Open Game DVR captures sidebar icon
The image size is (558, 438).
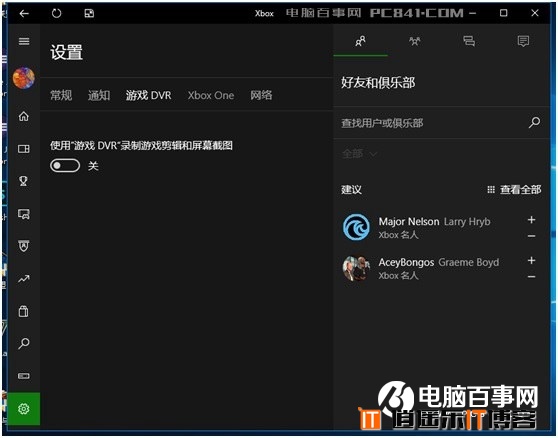[x=24, y=213]
